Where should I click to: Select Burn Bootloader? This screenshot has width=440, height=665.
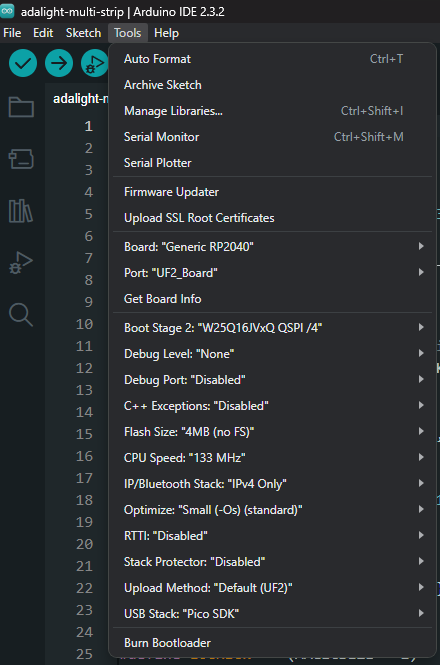click(272, 643)
